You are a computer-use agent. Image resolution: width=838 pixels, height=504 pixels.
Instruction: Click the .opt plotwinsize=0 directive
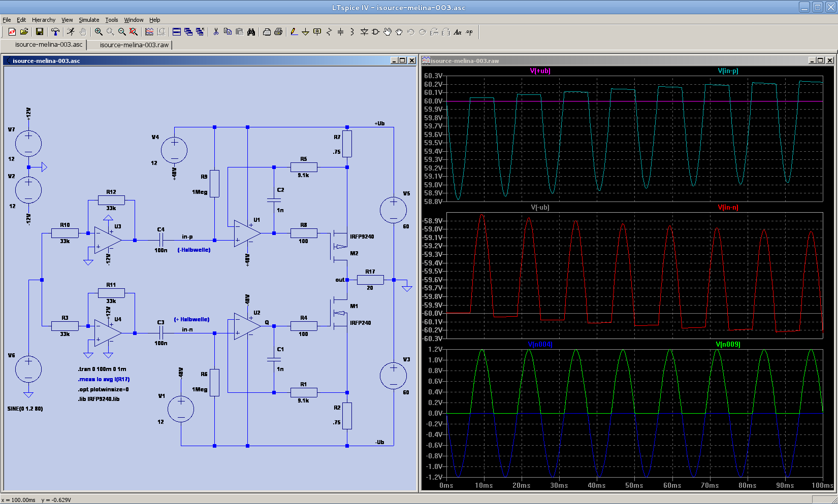tap(103, 389)
